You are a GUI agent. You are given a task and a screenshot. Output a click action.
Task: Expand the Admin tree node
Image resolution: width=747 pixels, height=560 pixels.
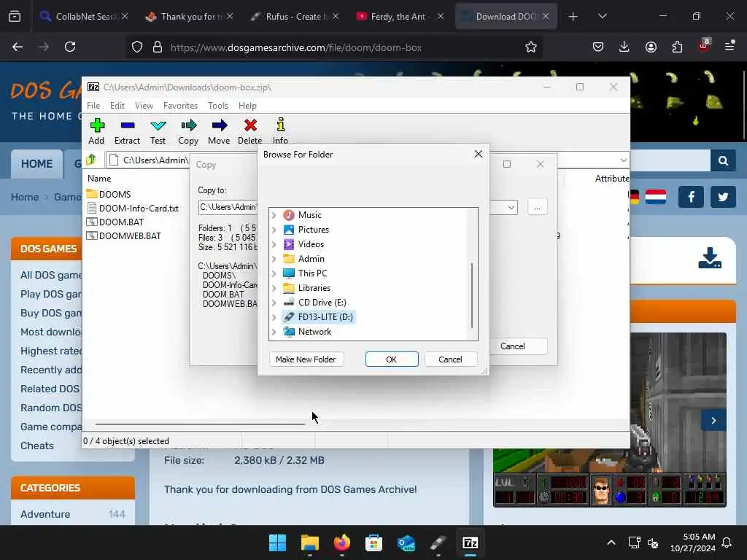(274, 259)
